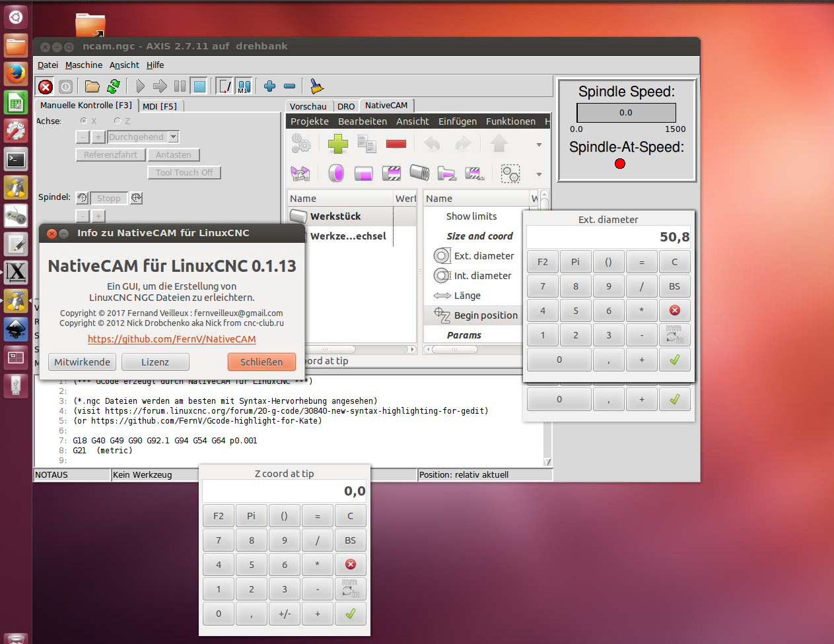Click the Spindle Speed bar showing 0.0
Image resolution: width=834 pixels, height=644 pixels.
(626, 112)
